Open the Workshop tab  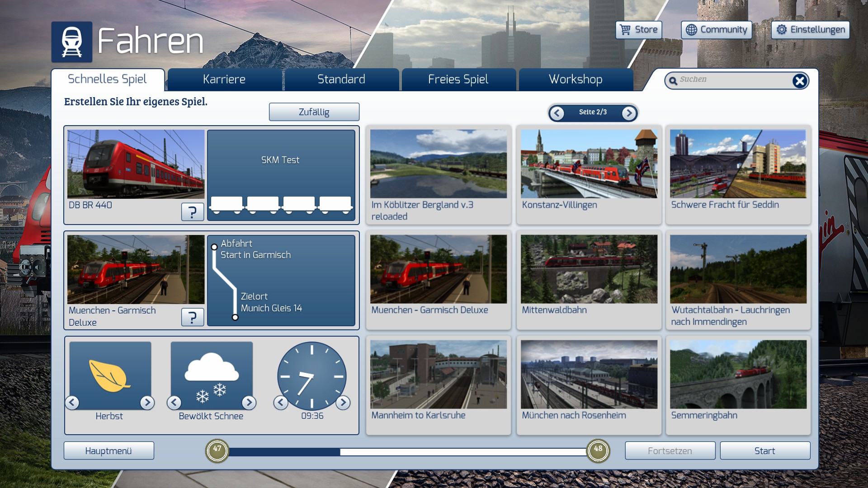coord(576,80)
